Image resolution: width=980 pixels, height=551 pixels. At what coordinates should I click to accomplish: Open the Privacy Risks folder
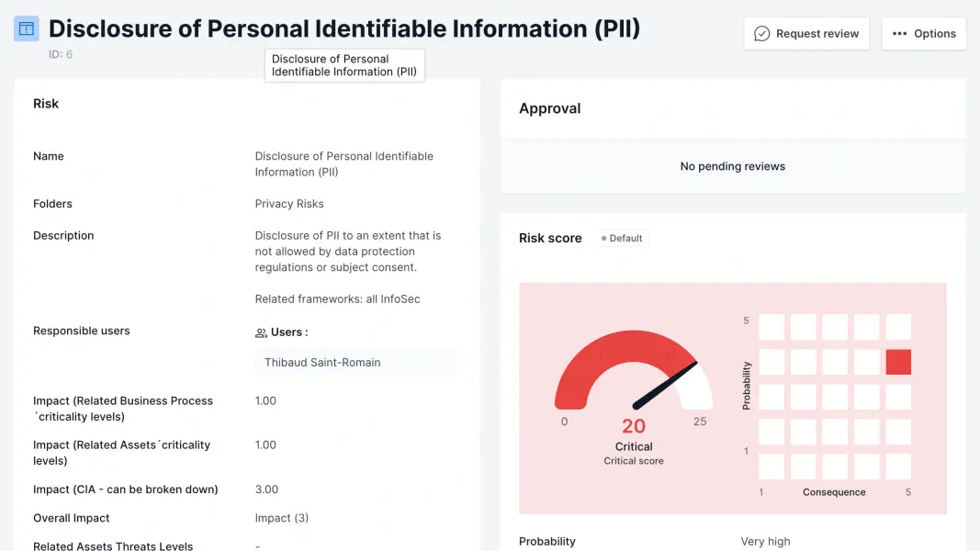(289, 204)
